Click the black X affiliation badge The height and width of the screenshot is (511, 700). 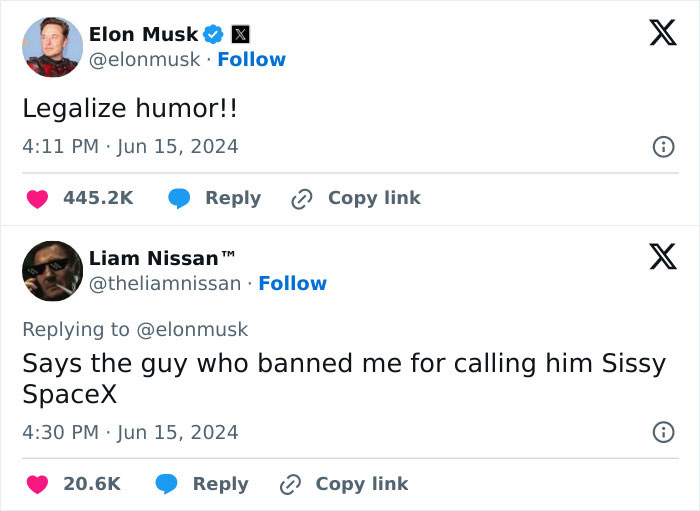(x=240, y=34)
